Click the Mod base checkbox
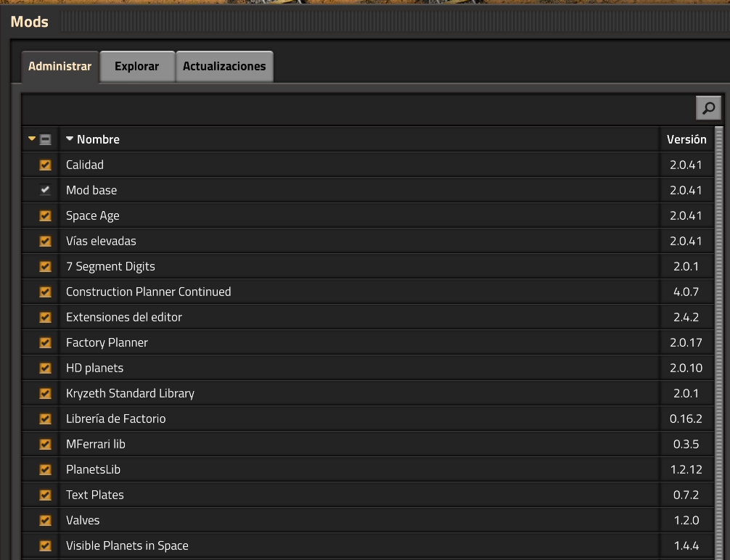 pyautogui.click(x=45, y=190)
